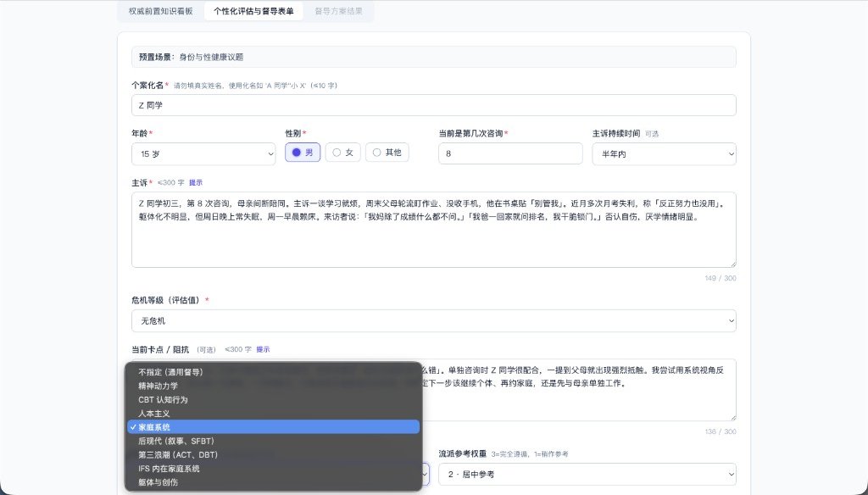
Task: Click the 当前是第几次咨询 number field
Action: click(x=510, y=153)
